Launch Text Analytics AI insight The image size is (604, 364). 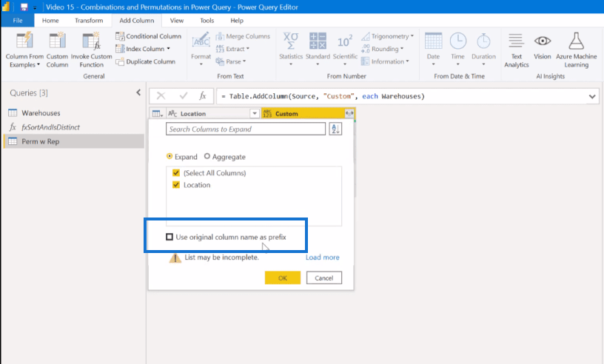(x=516, y=50)
